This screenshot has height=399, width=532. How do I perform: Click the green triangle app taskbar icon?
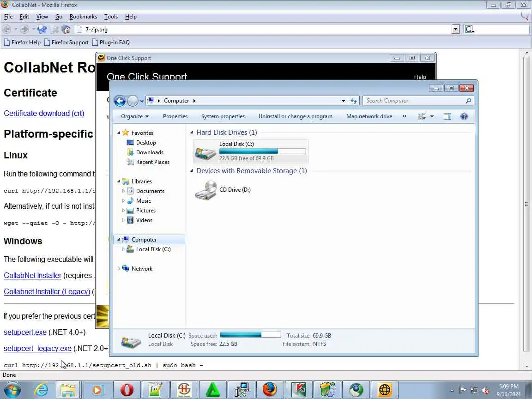212,390
